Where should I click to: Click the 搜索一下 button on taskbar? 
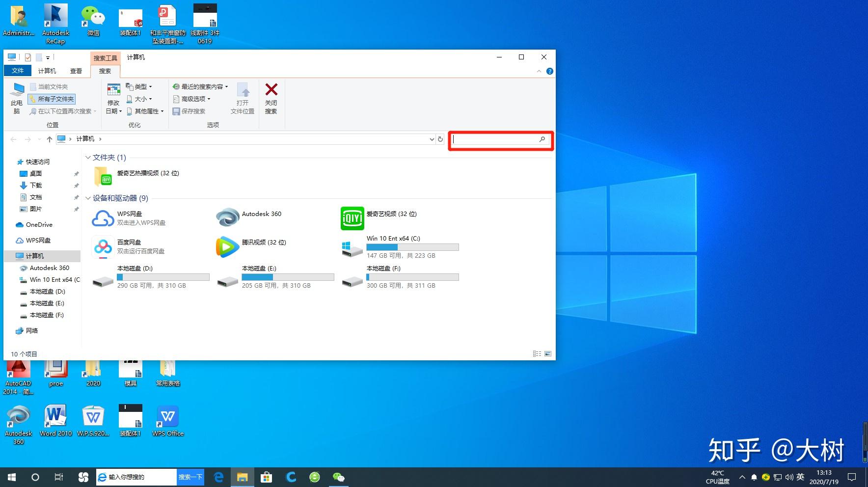(x=190, y=477)
